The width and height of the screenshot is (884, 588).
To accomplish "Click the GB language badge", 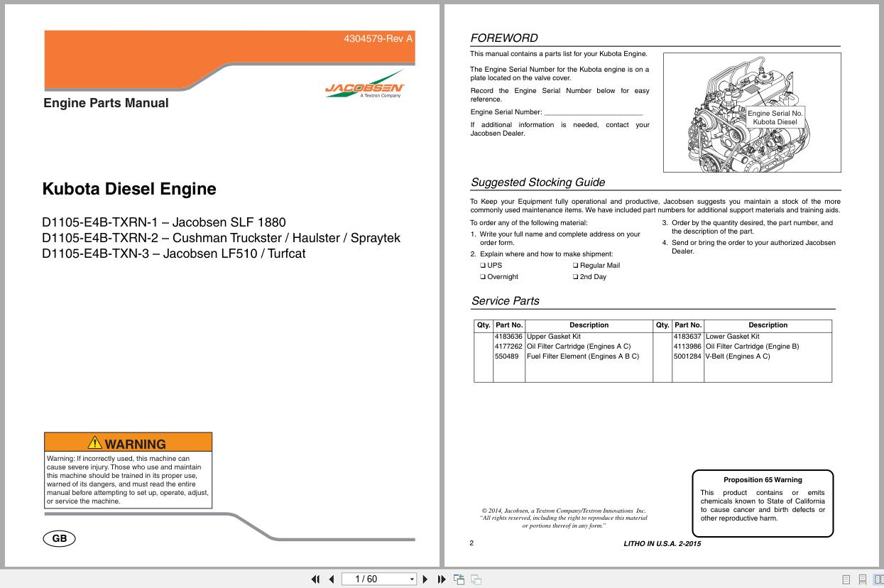I will (60, 538).
